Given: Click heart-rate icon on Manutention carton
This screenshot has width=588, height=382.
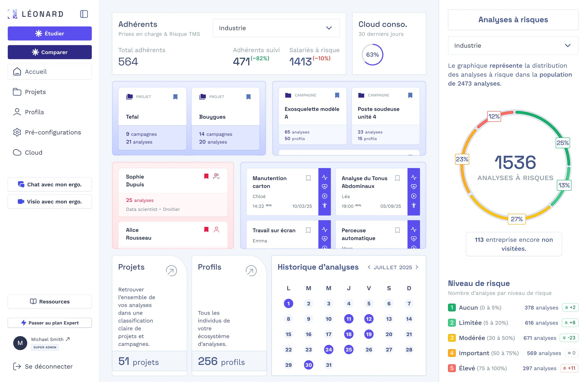Looking at the screenshot, I should tap(325, 187).
